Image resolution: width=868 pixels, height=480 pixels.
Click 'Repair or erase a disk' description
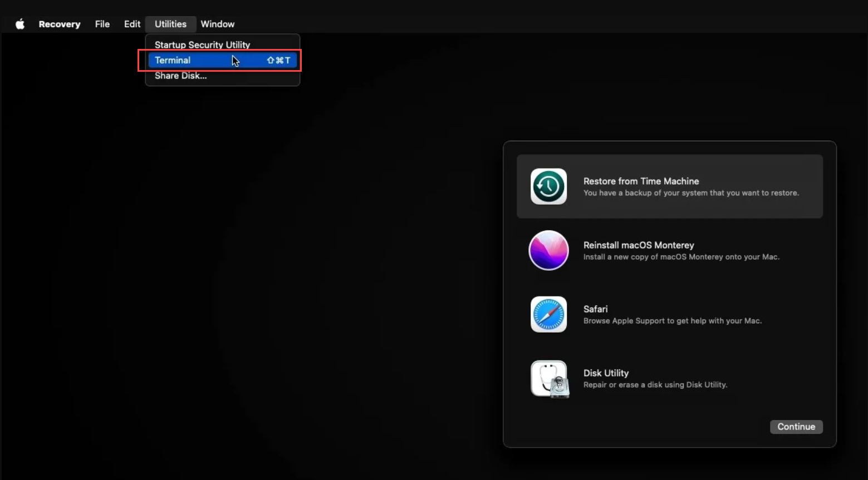(x=655, y=384)
